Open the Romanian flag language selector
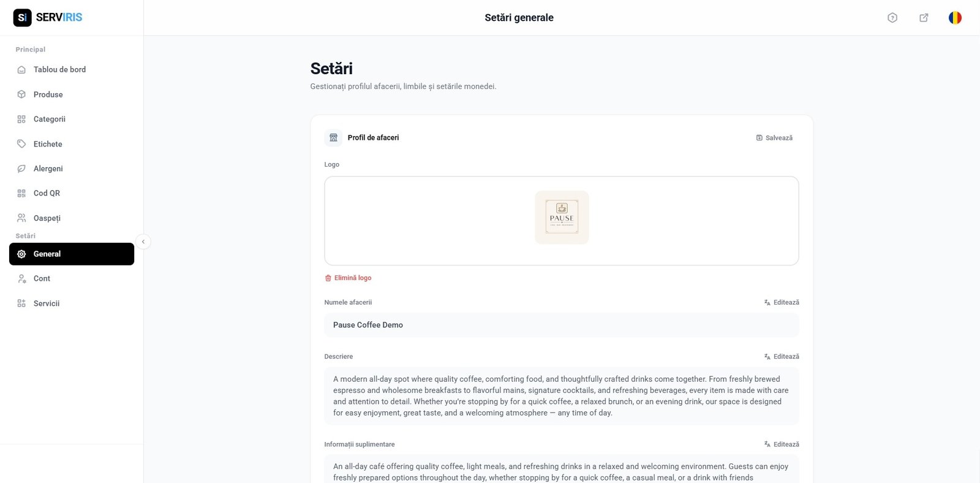The width and height of the screenshot is (980, 483). (955, 18)
